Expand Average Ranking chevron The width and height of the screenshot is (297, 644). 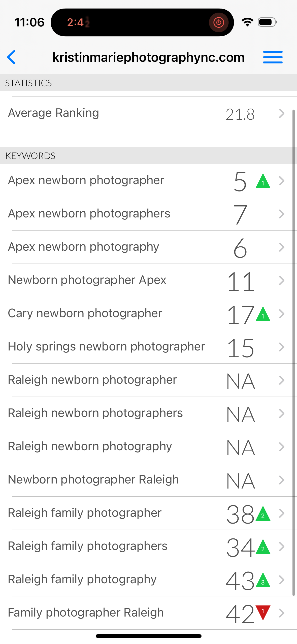[x=282, y=114]
